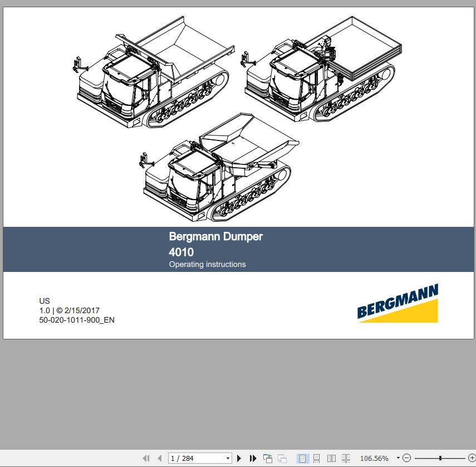Click the version and date line 1.0 | © 2/15/2017
The height and width of the screenshot is (467, 476).
point(69,310)
